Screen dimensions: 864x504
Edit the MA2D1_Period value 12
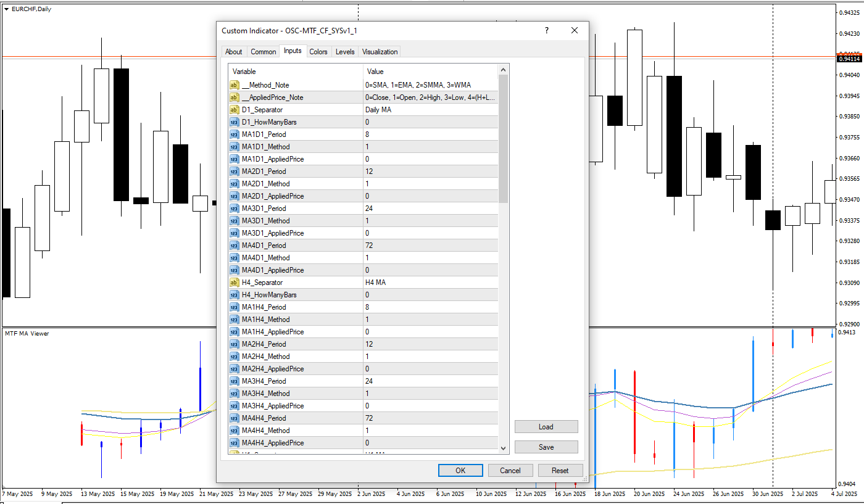click(x=431, y=171)
